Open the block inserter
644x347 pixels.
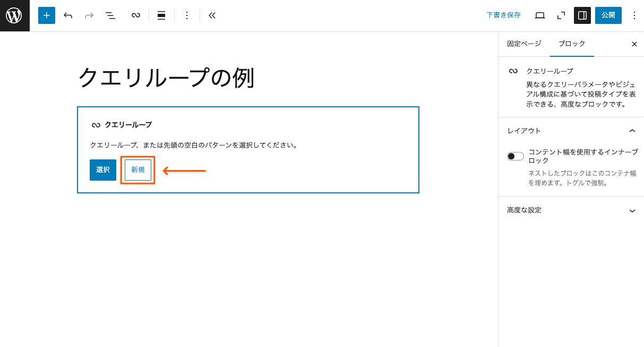[x=46, y=15]
